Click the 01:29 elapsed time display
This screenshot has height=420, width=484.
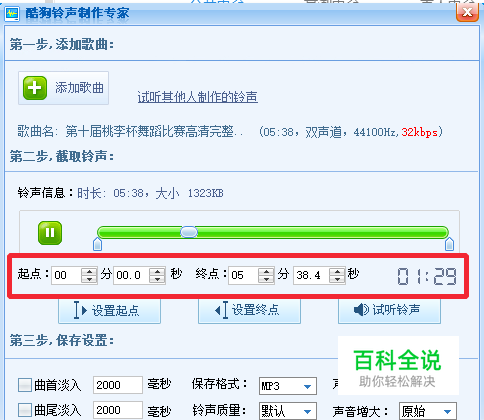427,276
